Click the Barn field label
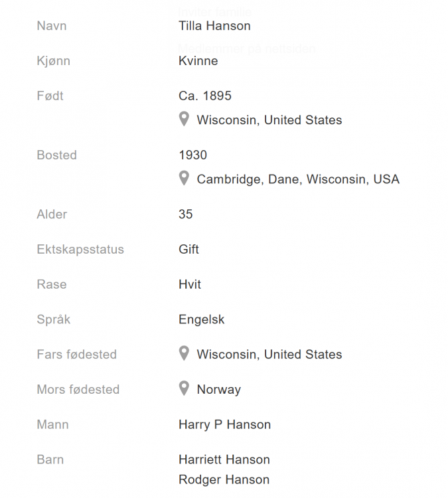 [50, 459]
